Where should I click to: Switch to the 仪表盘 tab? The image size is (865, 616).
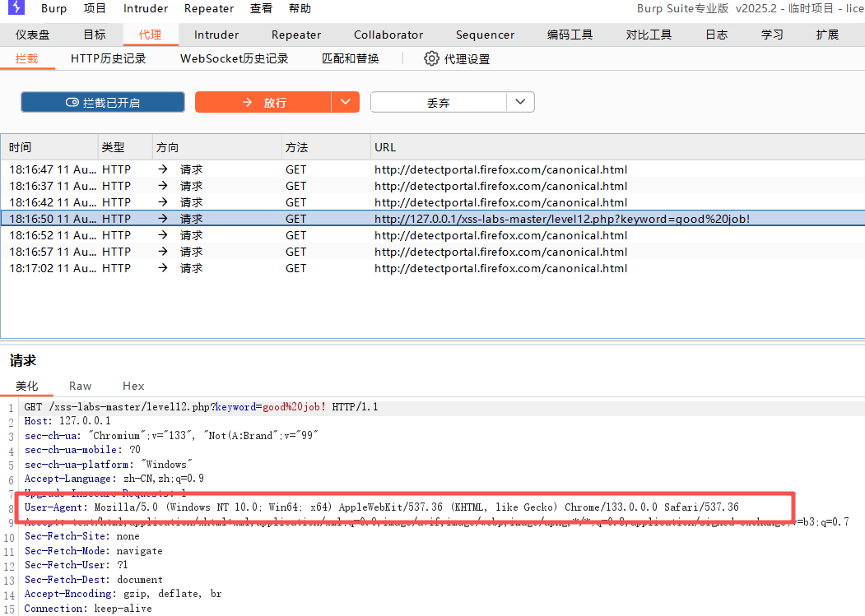coord(33,35)
